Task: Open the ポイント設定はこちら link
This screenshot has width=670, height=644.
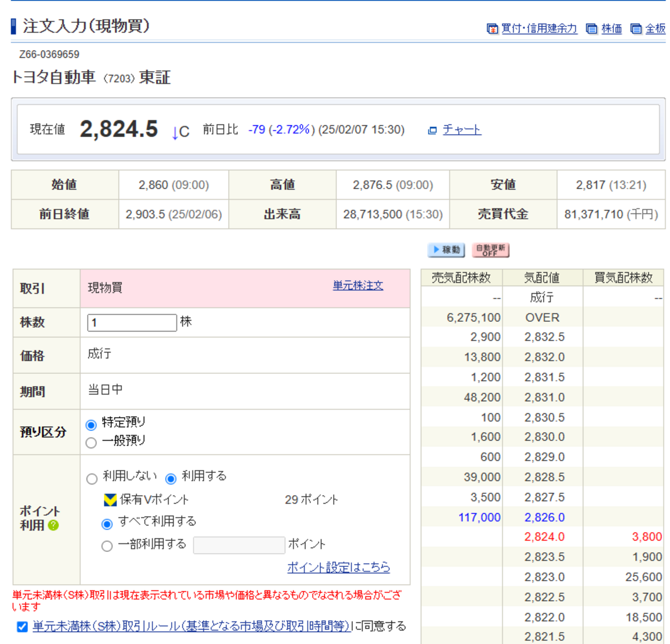Action: coord(338,567)
